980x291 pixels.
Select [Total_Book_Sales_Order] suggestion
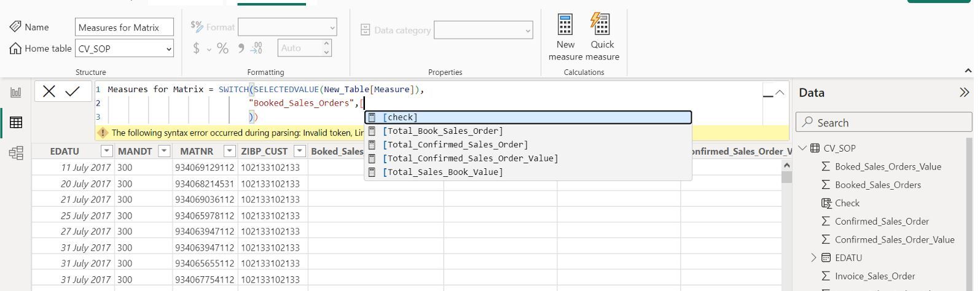click(x=528, y=131)
